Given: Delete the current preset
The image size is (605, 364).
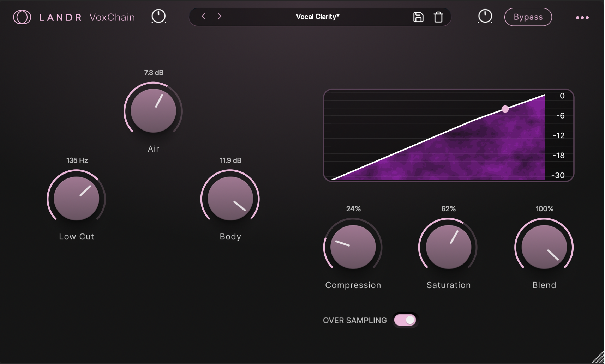Looking at the screenshot, I should point(438,17).
